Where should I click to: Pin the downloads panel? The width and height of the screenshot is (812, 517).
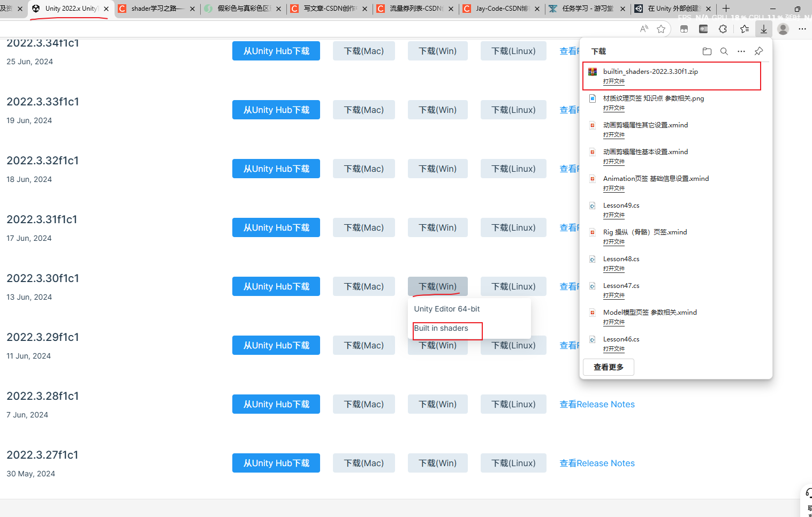758,51
